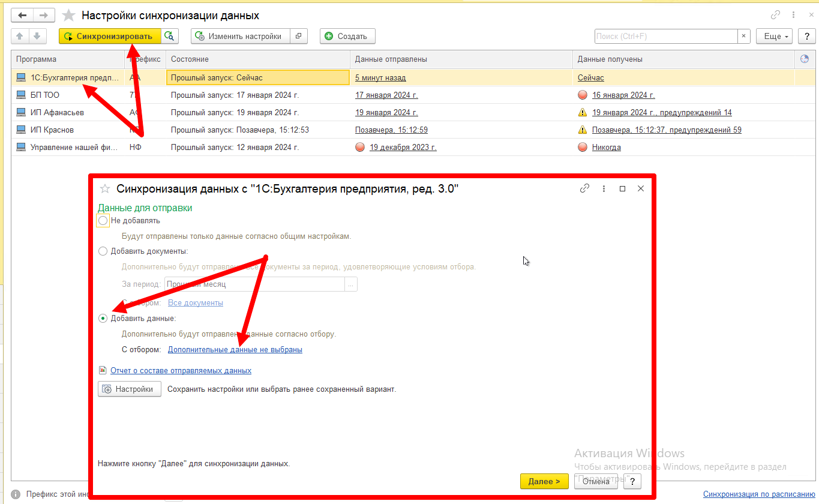819x504 pixels.
Task: Move list item up arrow in toolbar
Action: tap(20, 36)
